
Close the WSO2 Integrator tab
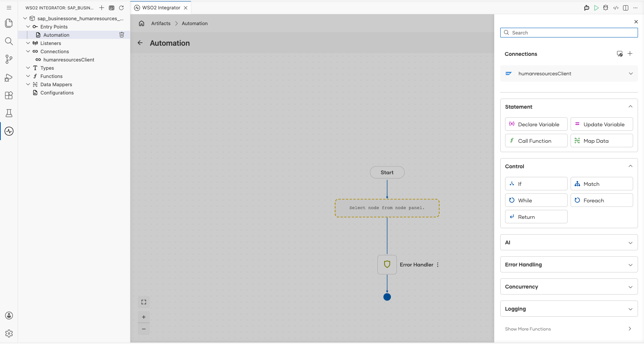point(186,7)
